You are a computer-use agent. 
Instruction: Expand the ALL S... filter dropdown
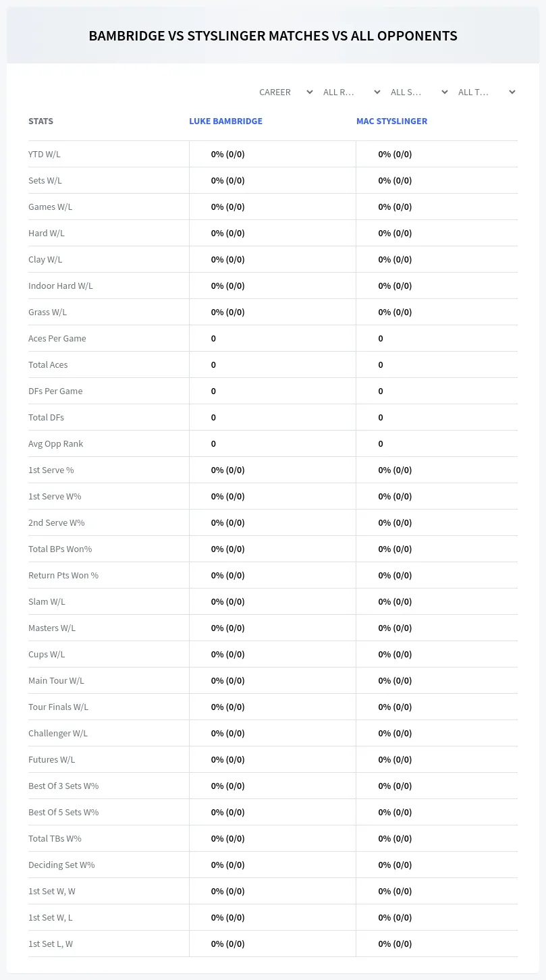[418, 92]
